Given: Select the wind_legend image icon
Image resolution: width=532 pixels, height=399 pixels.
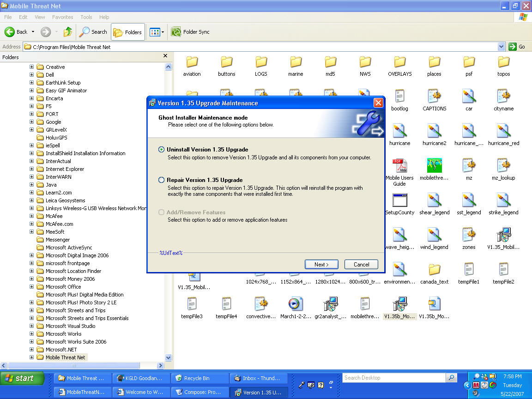Looking at the screenshot, I should pyautogui.click(x=434, y=235).
